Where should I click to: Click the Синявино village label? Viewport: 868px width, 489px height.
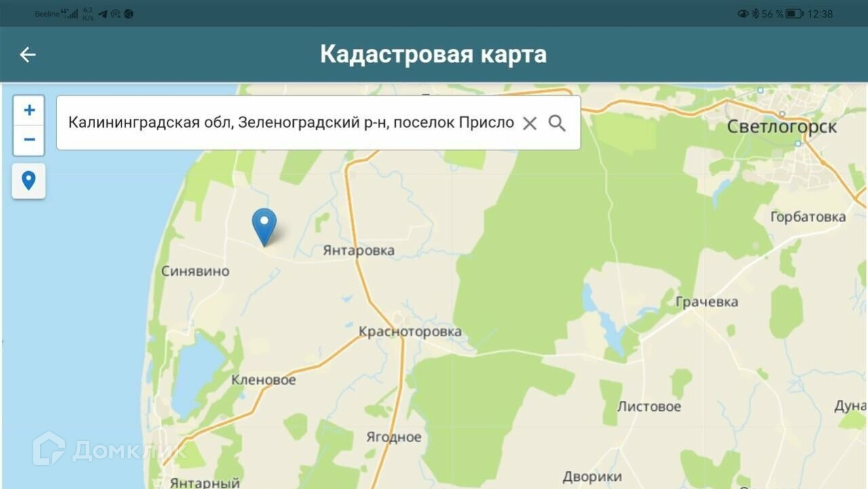click(195, 271)
